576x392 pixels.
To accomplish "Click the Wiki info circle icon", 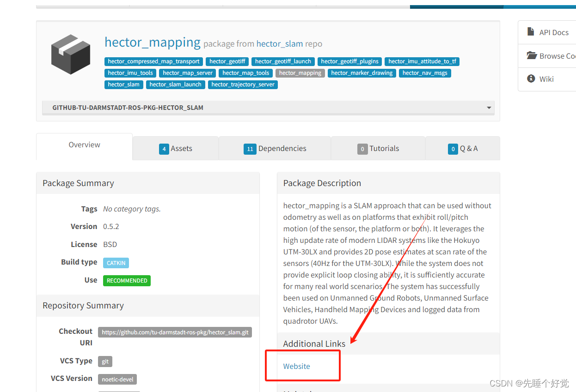I will (x=531, y=78).
